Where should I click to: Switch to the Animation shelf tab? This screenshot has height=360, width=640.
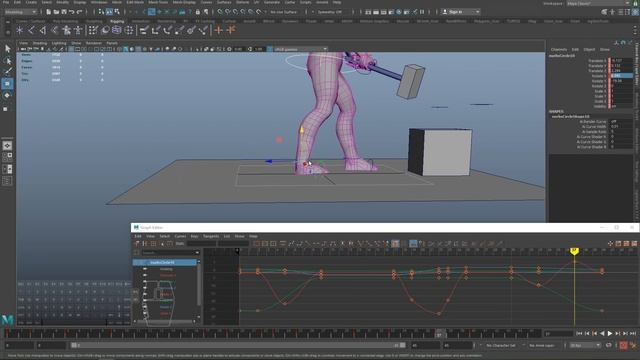point(141,21)
